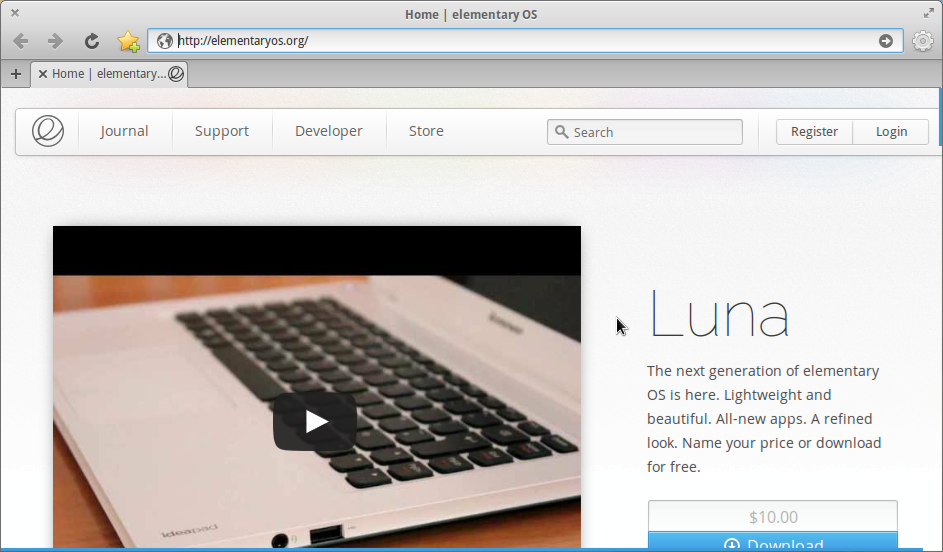Click the Login button
The height and width of the screenshot is (552, 943).
891,132
